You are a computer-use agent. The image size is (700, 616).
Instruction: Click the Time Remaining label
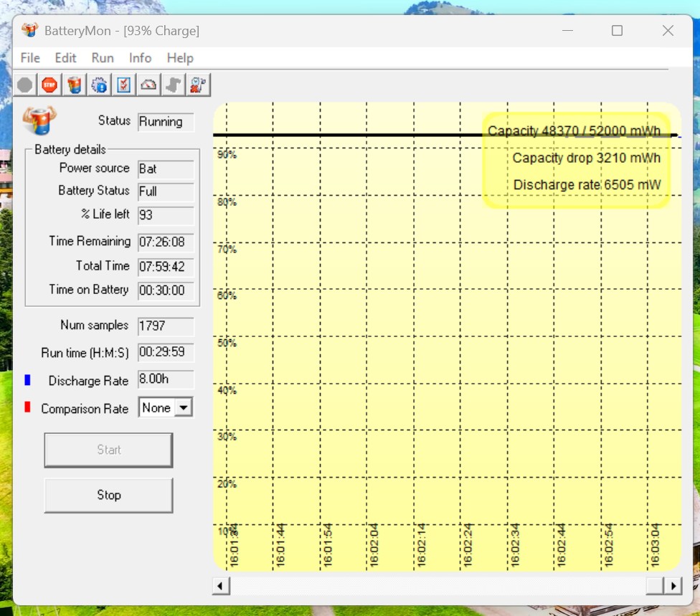[89, 241]
